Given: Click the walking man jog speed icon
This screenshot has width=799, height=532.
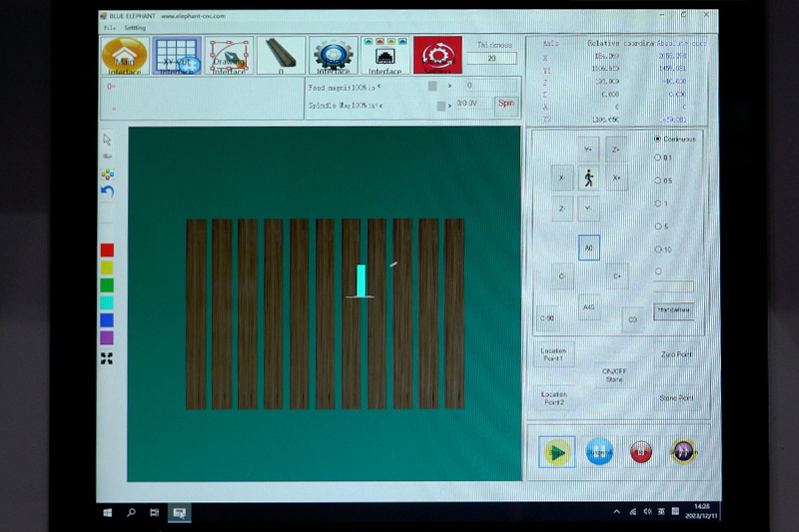Looking at the screenshot, I should [x=588, y=179].
